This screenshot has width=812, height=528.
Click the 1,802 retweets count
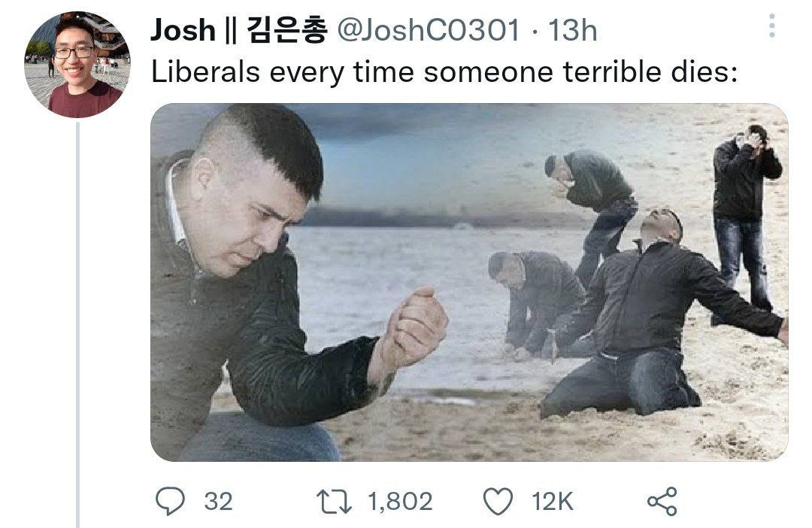(x=400, y=502)
